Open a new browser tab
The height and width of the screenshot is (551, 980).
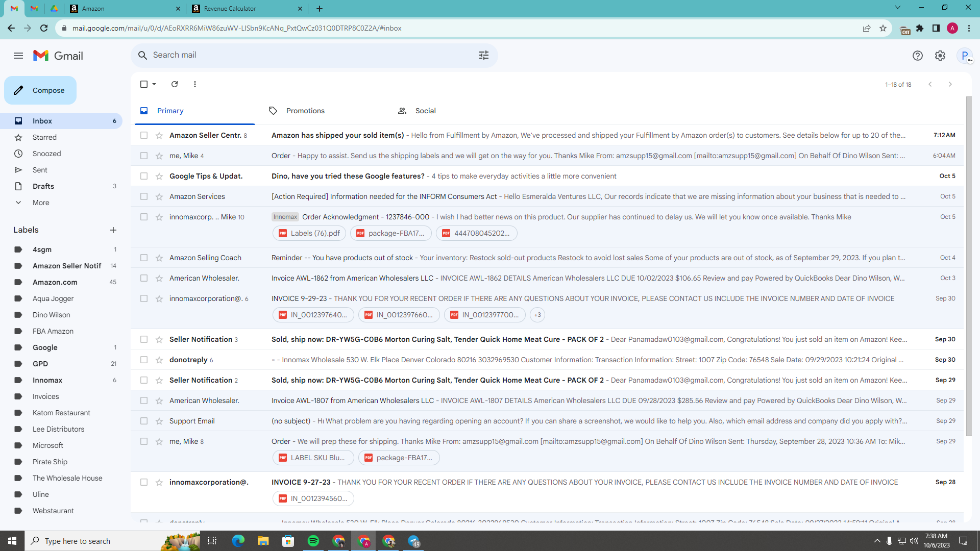(x=320, y=9)
